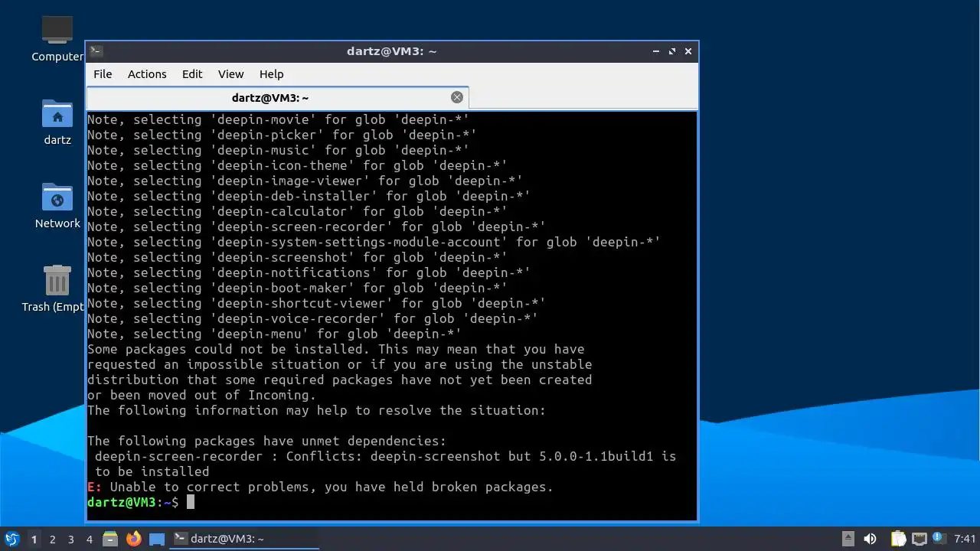Click the terminal icon in title bar
980x551 pixels.
(96, 51)
